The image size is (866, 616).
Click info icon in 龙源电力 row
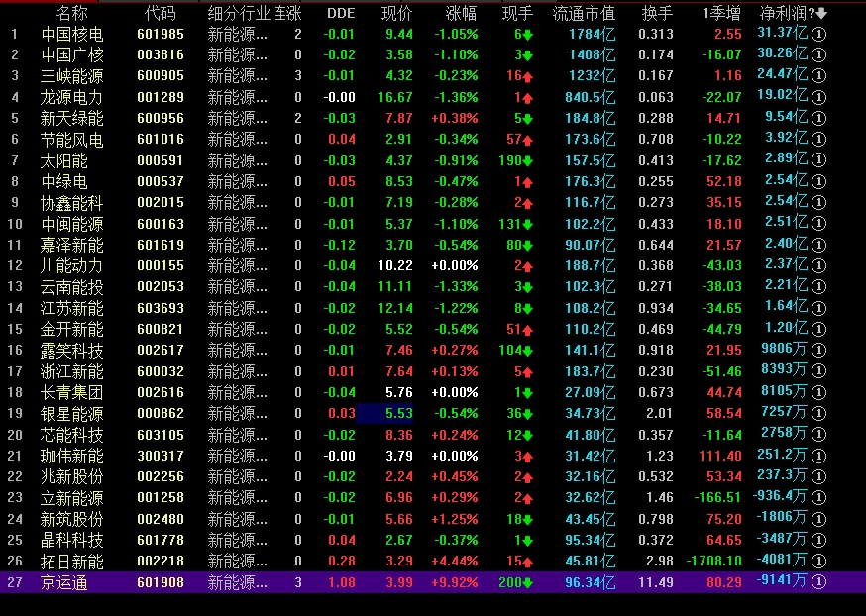click(819, 98)
